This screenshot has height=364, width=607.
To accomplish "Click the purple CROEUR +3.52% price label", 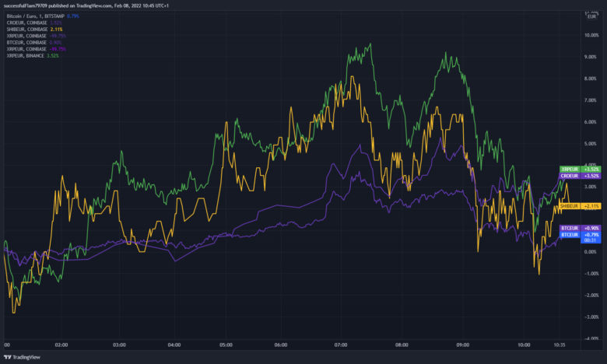I will point(580,177).
